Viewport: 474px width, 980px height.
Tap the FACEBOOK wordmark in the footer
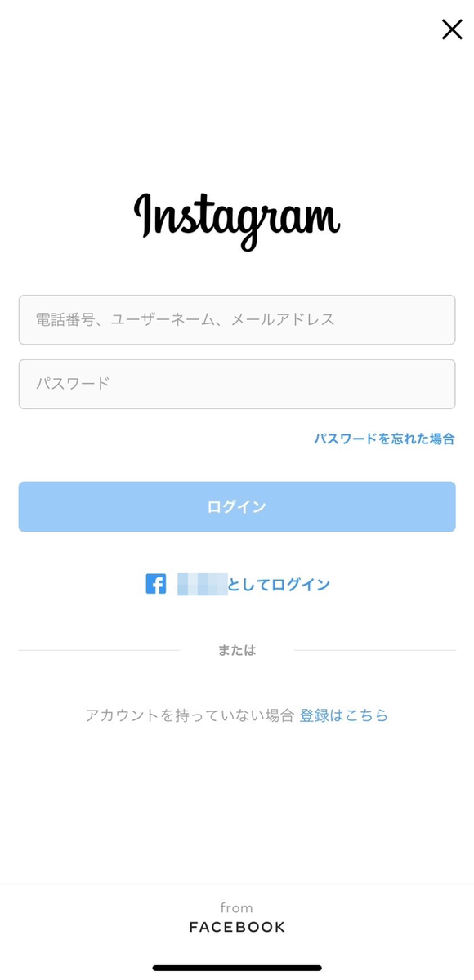237,927
